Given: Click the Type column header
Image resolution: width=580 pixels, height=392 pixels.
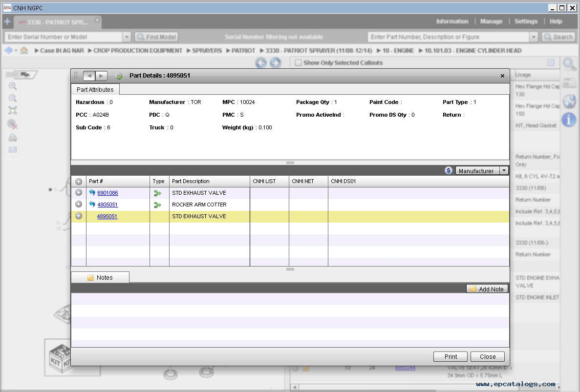Looking at the screenshot, I should coord(159,182).
